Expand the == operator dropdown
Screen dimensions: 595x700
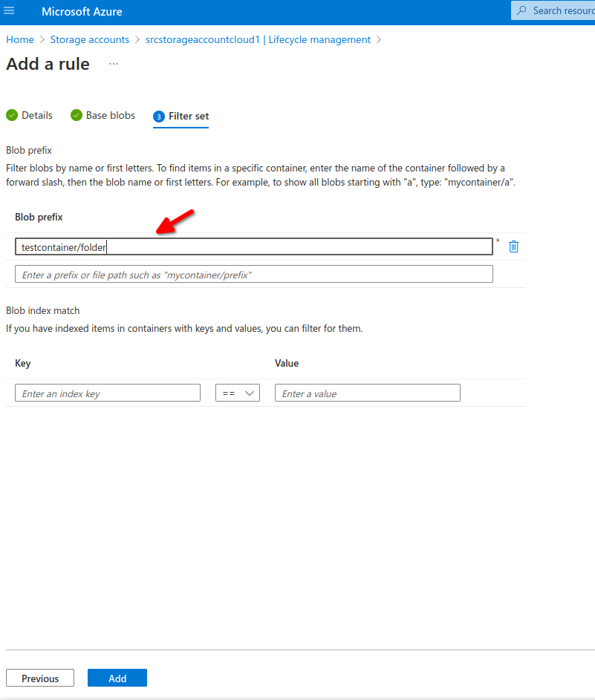coord(238,393)
